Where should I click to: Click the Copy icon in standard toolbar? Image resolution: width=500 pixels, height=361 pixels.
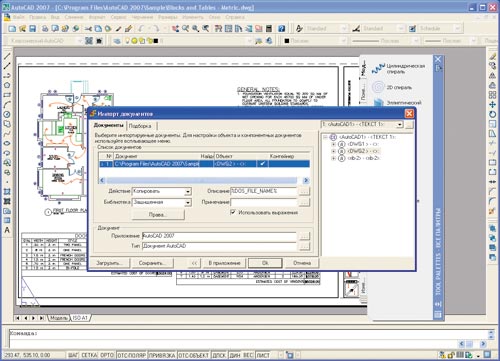point(98,29)
